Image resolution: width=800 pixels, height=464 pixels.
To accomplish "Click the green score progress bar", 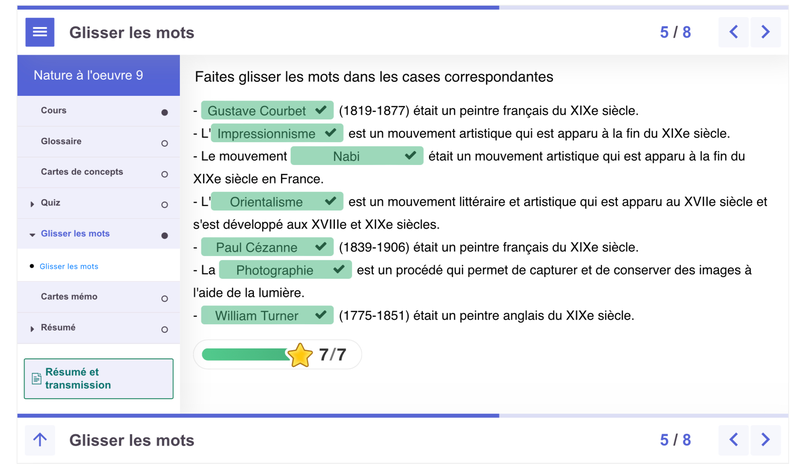I will (x=245, y=354).
